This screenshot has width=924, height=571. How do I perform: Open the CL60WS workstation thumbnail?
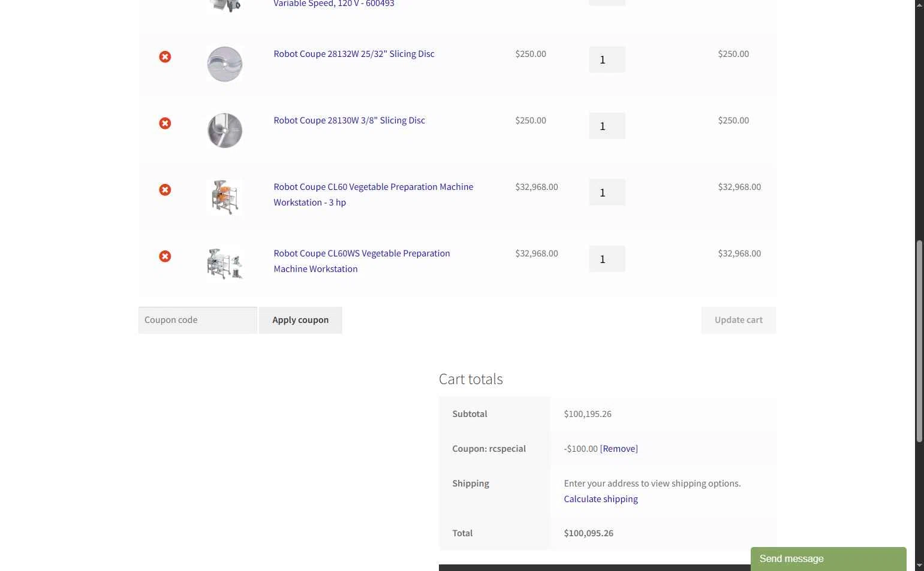pos(225,264)
